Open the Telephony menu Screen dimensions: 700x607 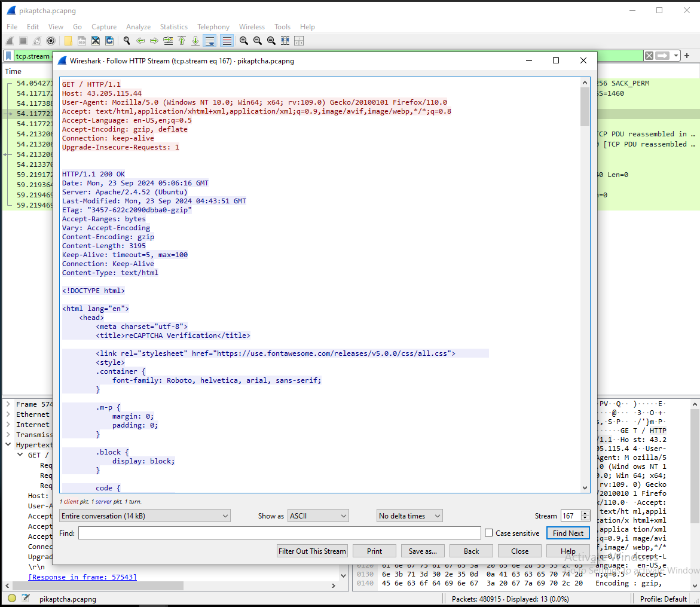point(213,27)
